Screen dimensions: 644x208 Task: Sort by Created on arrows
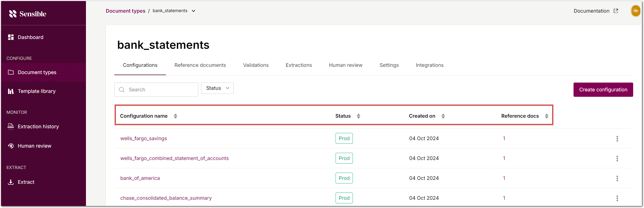443,116
